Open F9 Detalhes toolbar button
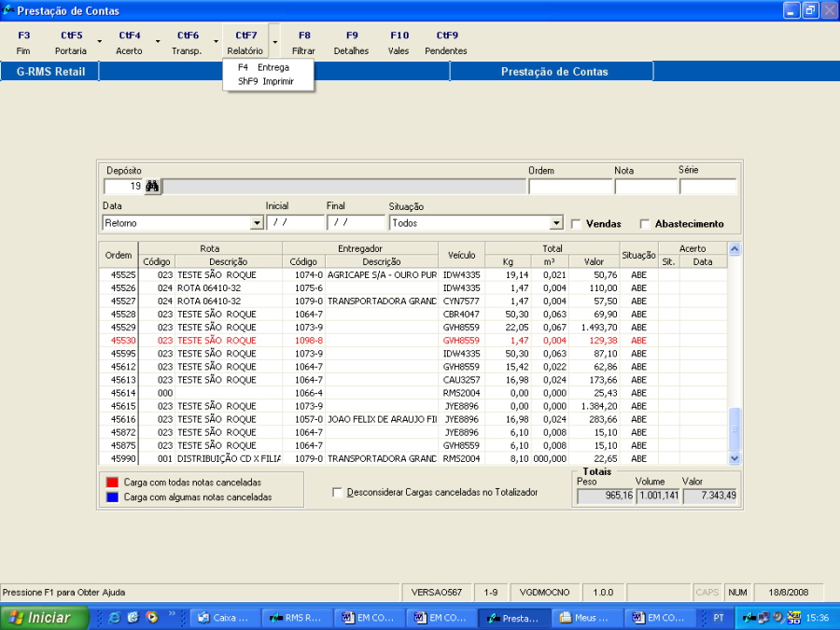 [x=352, y=42]
